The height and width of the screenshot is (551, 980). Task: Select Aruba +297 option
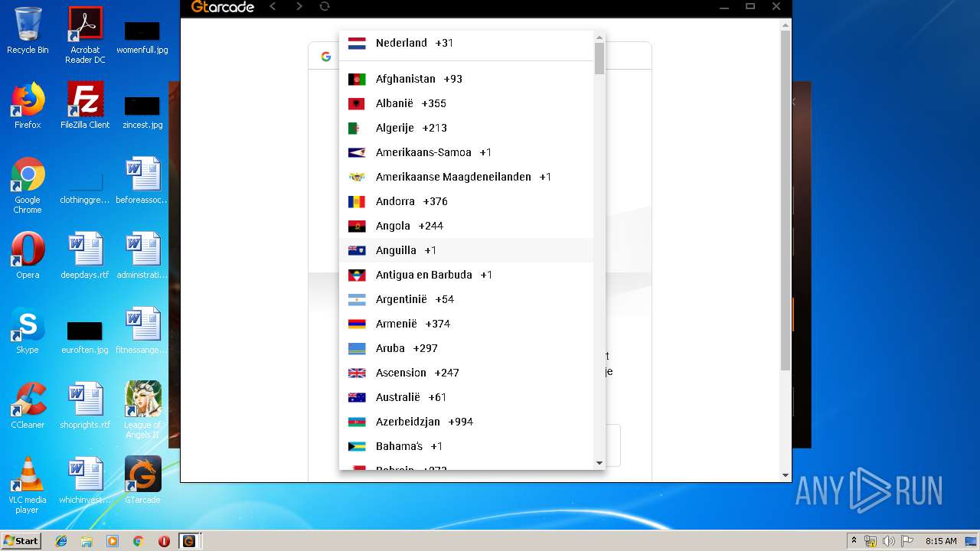point(466,348)
